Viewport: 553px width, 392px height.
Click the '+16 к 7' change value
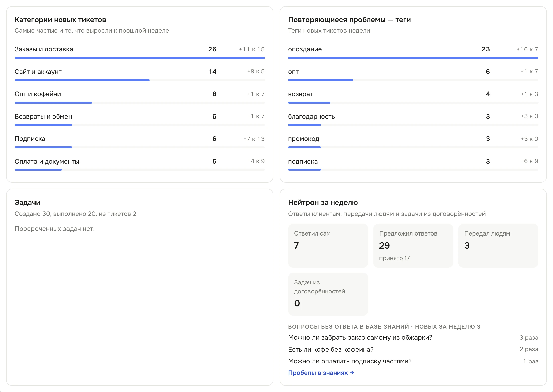pyautogui.click(x=527, y=49)
